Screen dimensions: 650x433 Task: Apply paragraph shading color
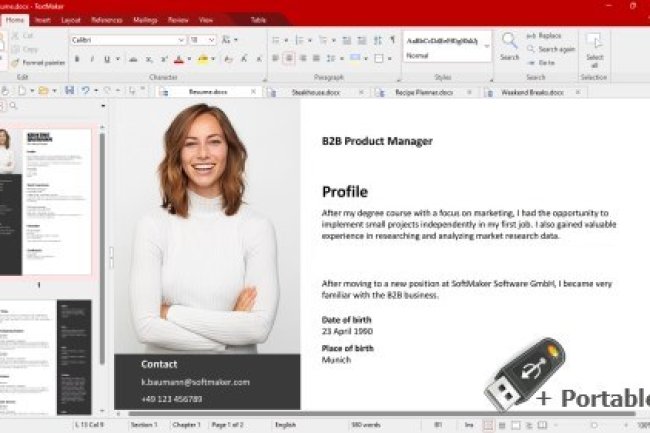(x=355, y=58)
